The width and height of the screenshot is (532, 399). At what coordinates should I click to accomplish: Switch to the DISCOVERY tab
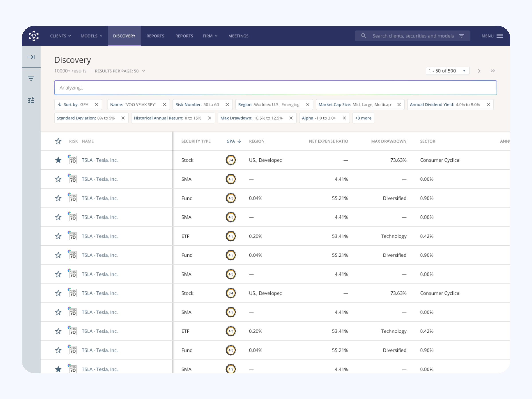(x=124, y=36)
